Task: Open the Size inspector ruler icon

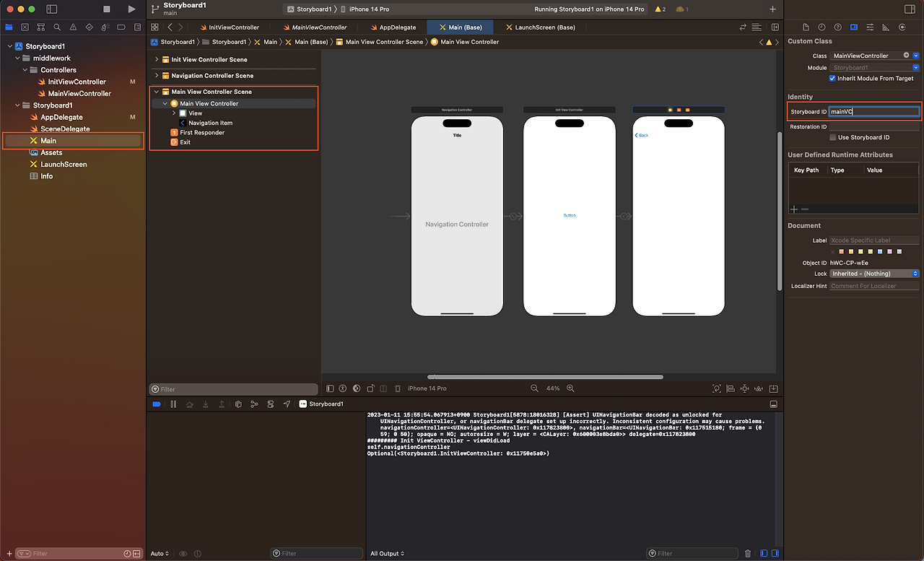Action: coord(886,27)
